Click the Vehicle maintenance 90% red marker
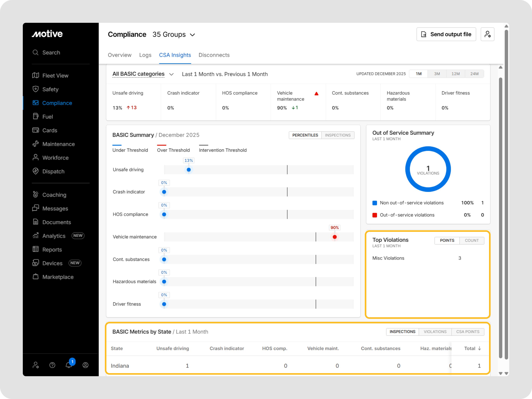This screenshot has width=532, height=399. click(335, 237)
